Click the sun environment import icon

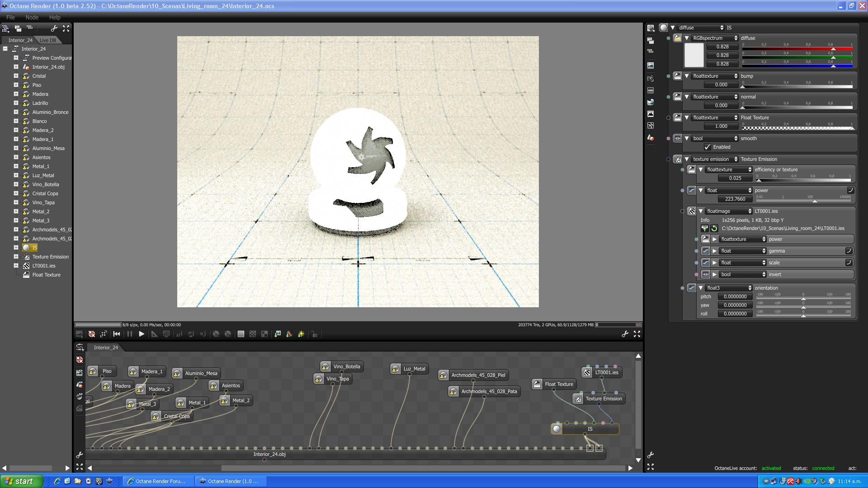[x=301, y=334]
